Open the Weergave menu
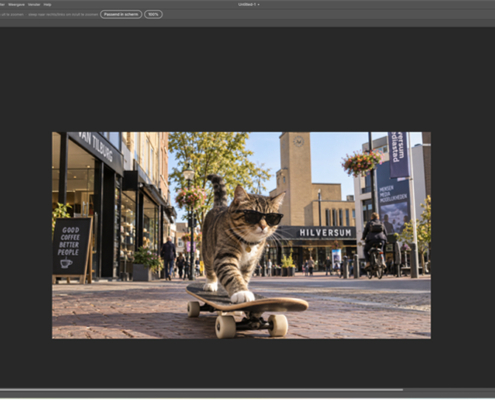The height and width of the screenshot is (400, 495). pyautogui.click(x=16, y=5)
